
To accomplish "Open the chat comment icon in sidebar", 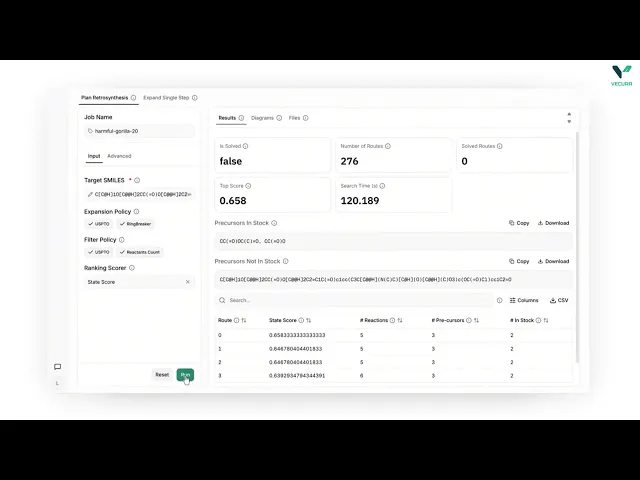I will (58, 367).
